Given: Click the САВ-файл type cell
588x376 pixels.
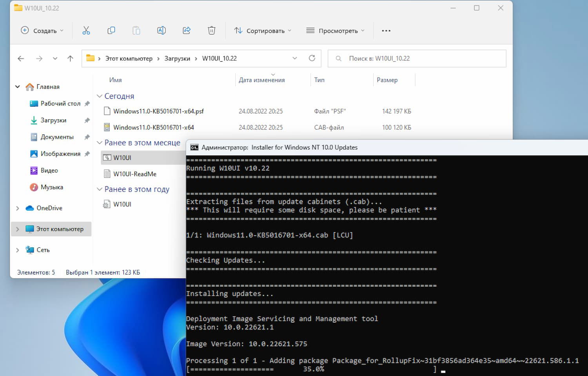Looking at the screenshot, I should pyautogui.click(x=329, y=127).
